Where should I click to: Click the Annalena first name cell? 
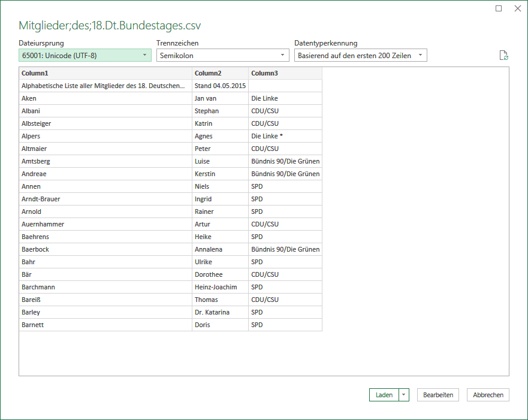[x=220, y=249]
